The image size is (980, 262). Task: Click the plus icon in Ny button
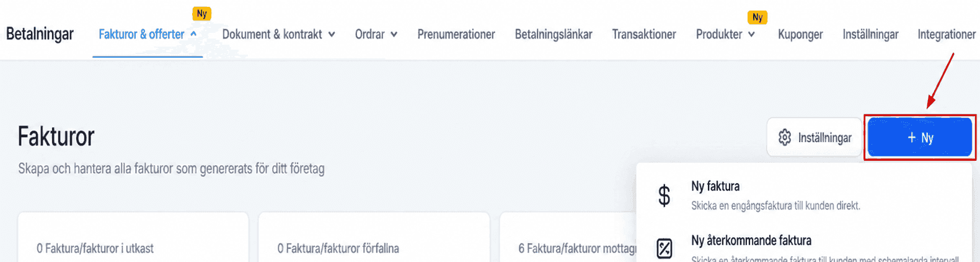click(911, 137)
